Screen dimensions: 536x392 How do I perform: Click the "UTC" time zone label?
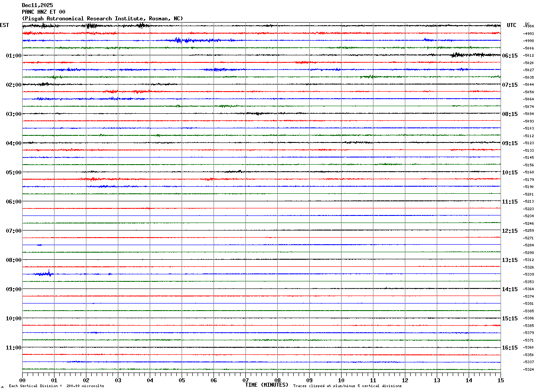pos(512,25)
